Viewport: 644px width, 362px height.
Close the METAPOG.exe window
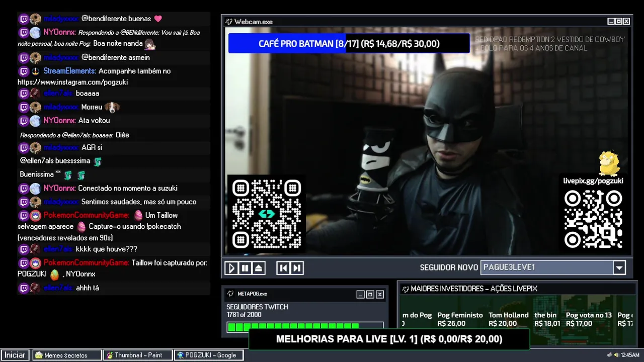coord(380,294)
